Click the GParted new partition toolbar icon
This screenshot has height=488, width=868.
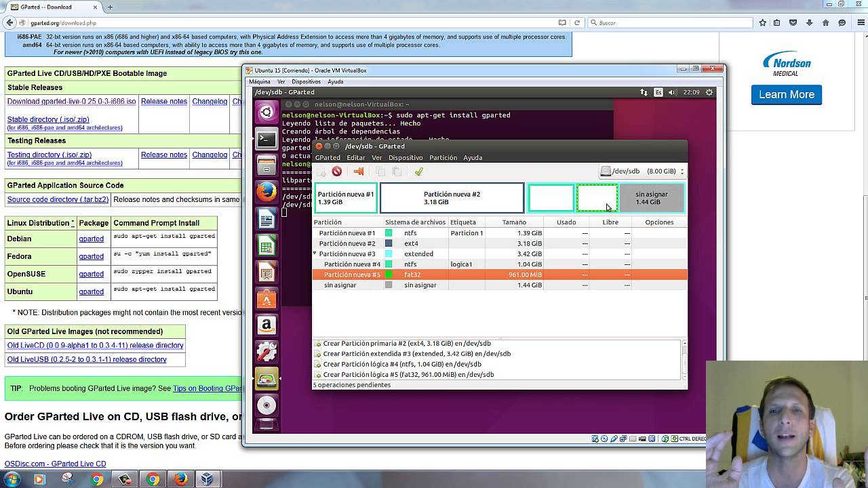coord(322,172)
